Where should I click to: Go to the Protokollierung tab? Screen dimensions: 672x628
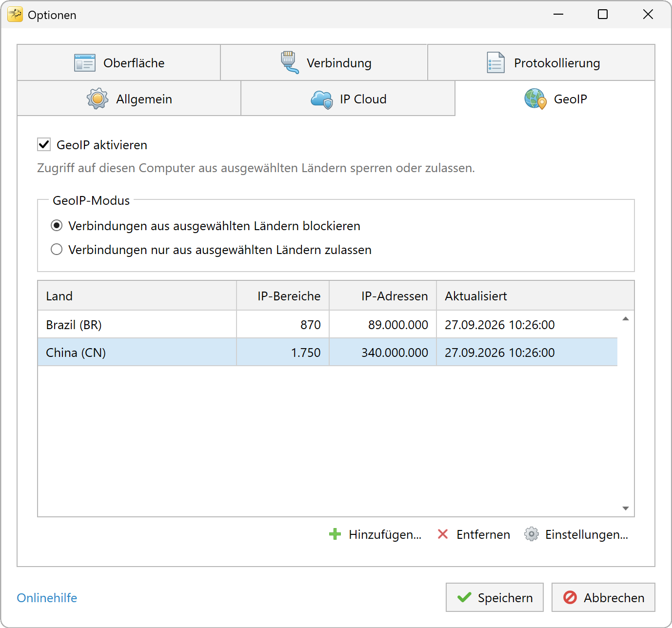click(x=541, y=63)
